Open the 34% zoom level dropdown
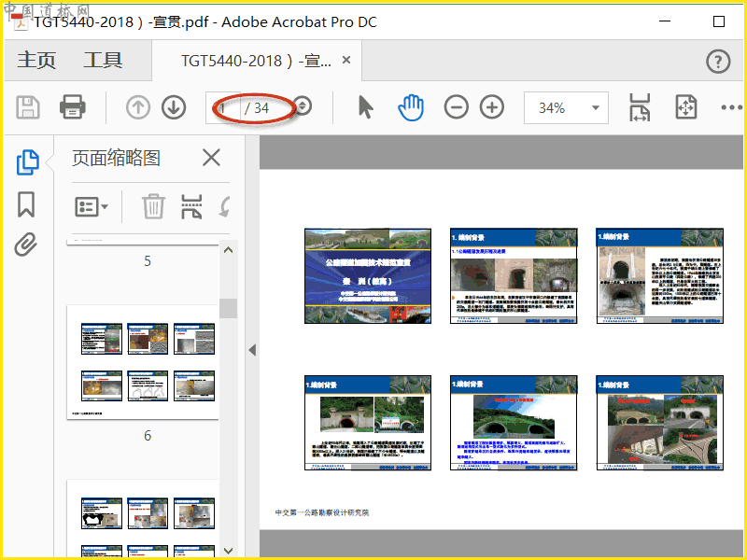Viewport: 747px width, 560px height. click(x=566, y=107)
